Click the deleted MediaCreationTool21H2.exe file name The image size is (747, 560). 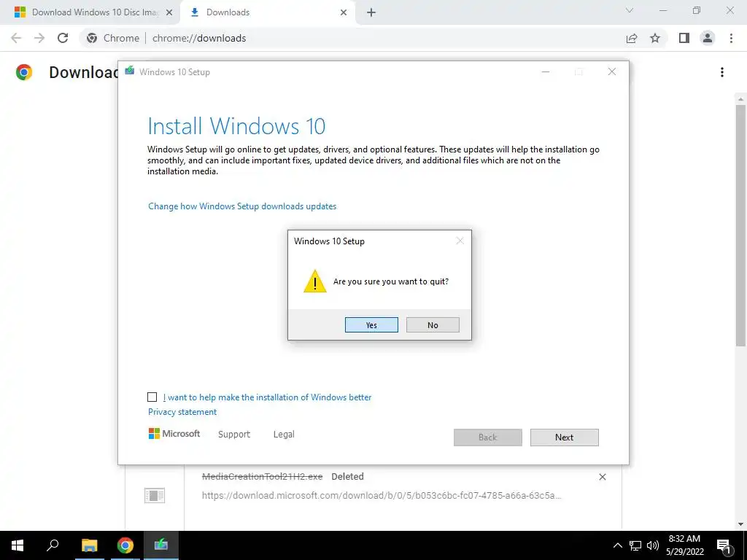[x=262, y=476]
